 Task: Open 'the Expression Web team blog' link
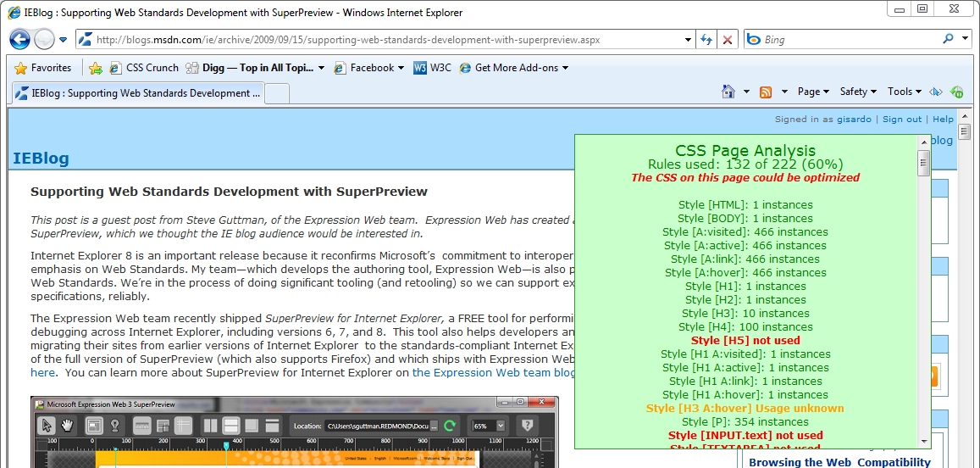493,372
